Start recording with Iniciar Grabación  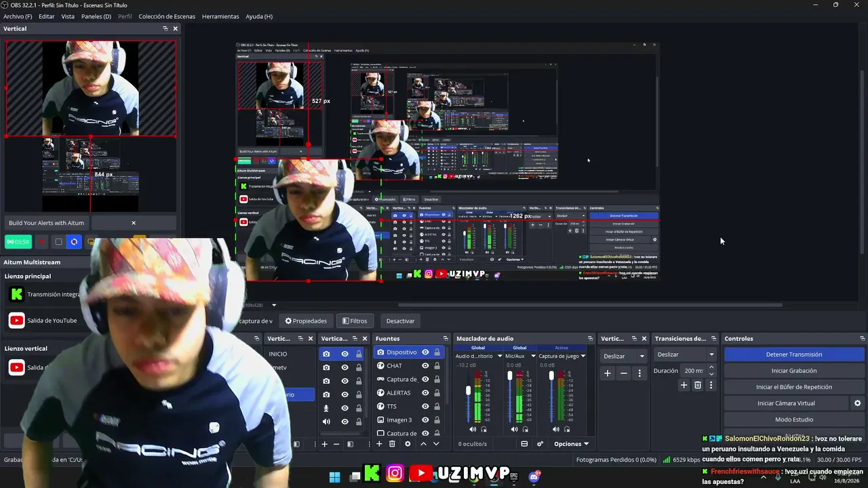coord(794,371)
